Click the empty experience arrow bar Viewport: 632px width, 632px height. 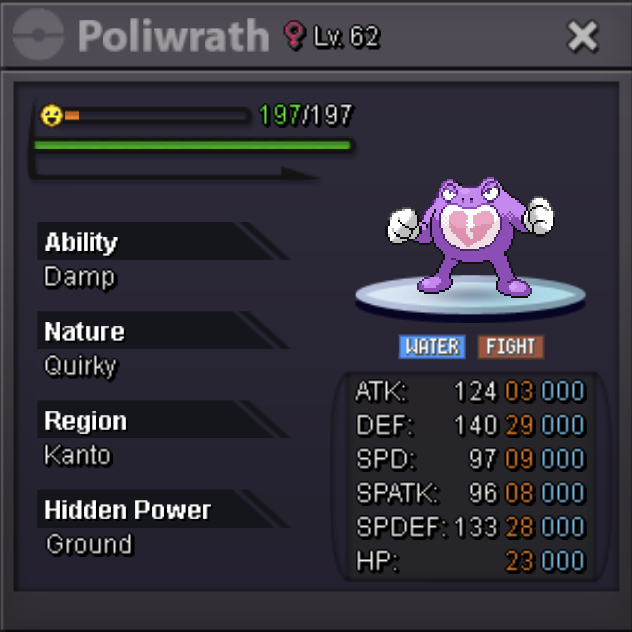(174, 171)
